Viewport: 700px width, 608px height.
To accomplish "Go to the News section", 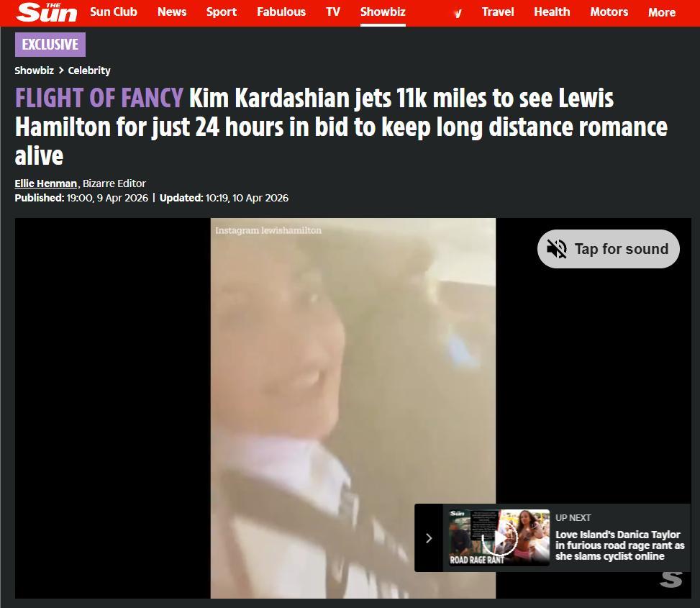I will pos(172,12).
